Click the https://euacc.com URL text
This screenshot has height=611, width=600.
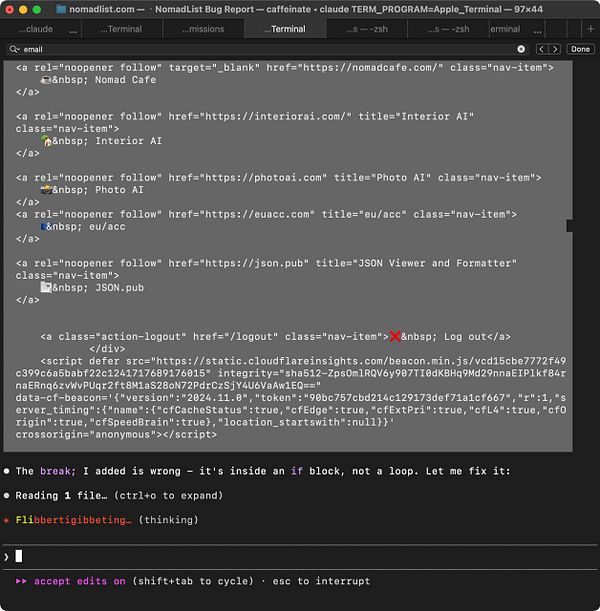(x=256, y=214)
